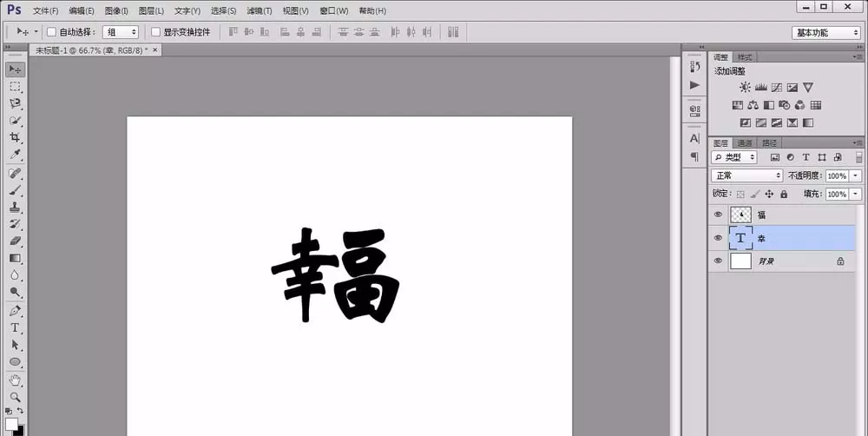This screenshot has height=436, width=868.
Task: Select the Path Selection tool
Action: (15, 345)
